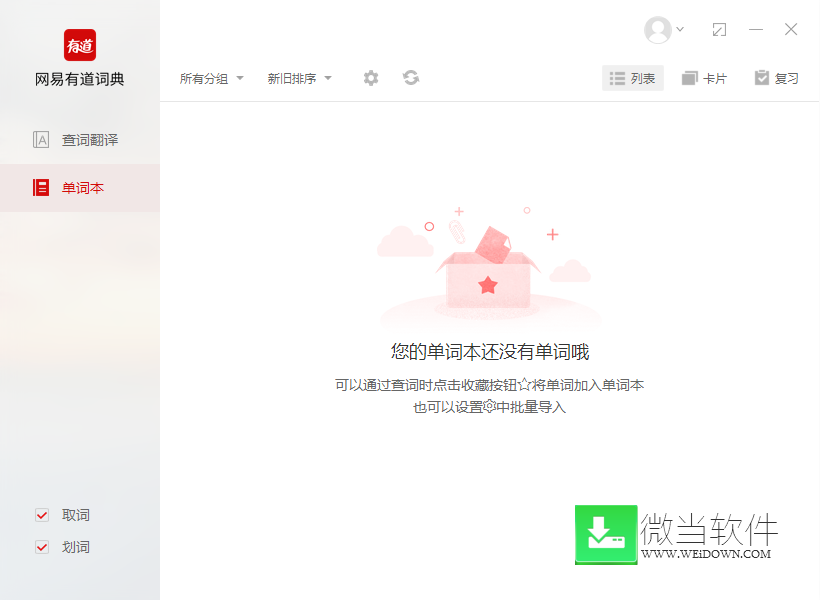This screenshot has width=820, height=600.
Task: Uncheck the 划词 checkbox
Action: point(42,547)
